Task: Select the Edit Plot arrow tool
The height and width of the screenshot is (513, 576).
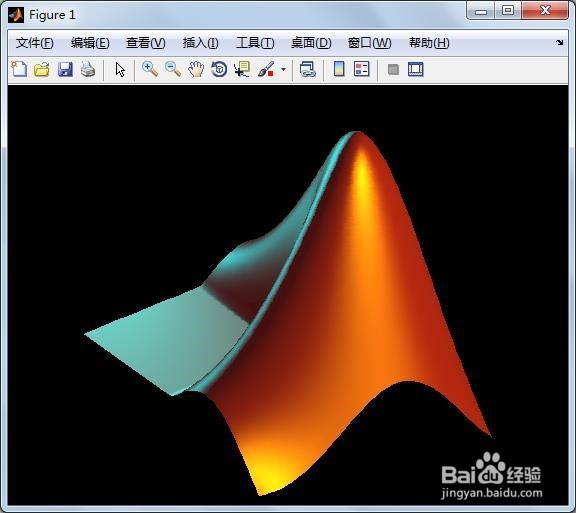Action: pos(120,69)
